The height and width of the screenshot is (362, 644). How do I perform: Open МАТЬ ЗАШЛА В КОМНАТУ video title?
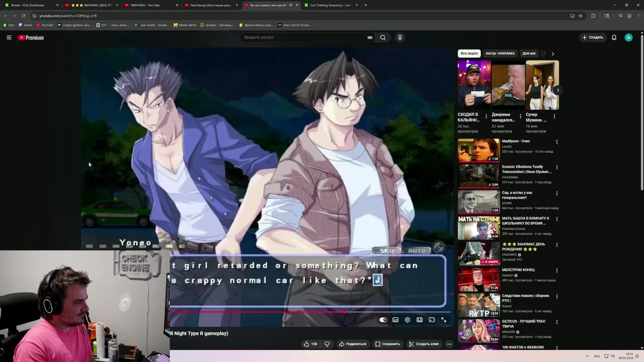[526, 221]
